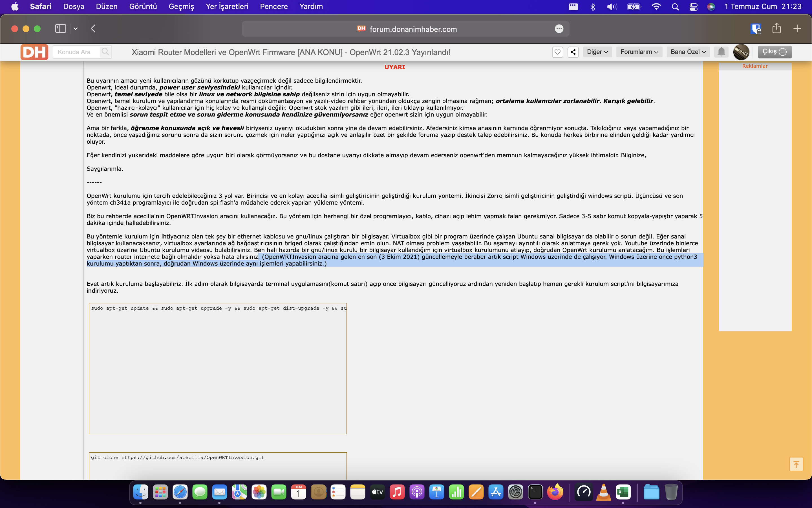This screenshot has width=812, height=508.
Task: Open the user profile avatar
Action: [741, 52]
